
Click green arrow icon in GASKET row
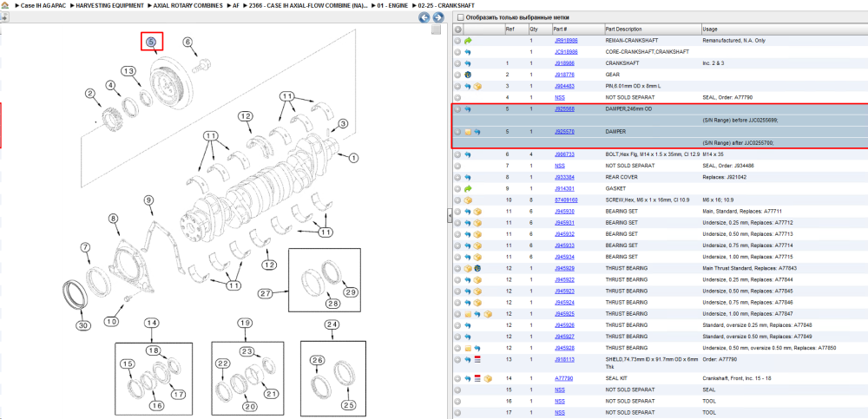(468, 189)
